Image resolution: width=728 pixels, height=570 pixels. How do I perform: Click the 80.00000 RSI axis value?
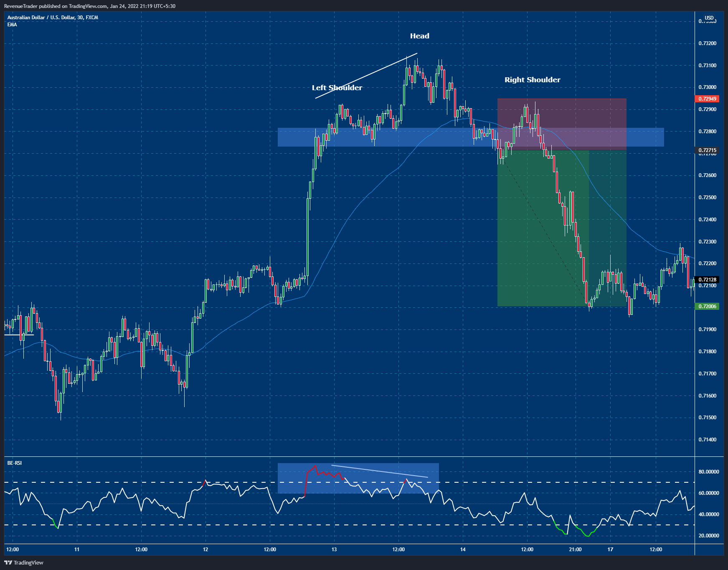coord(709,472)
